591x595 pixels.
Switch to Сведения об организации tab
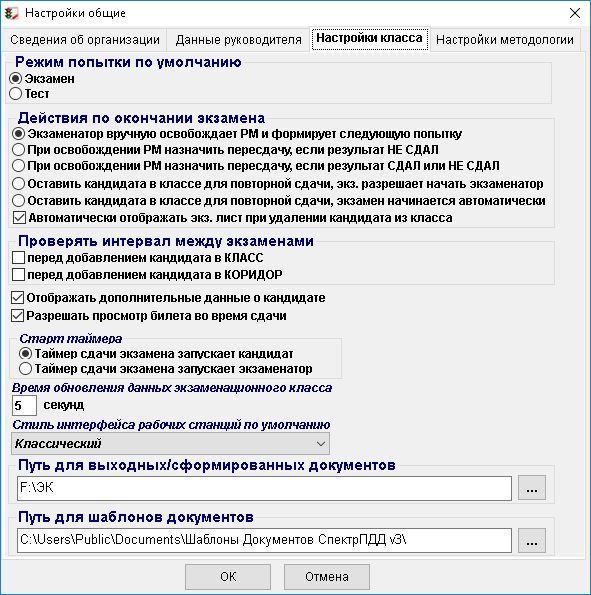(x=85, y=39)
